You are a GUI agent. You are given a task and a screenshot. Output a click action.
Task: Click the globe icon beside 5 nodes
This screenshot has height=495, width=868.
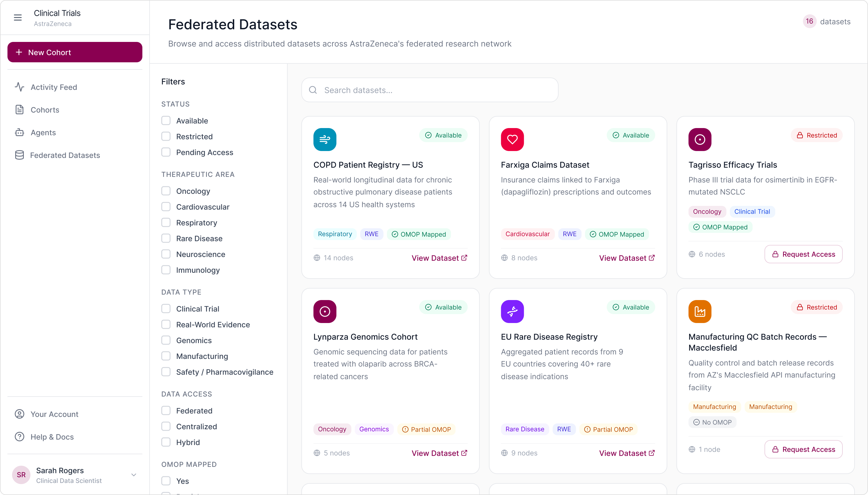[x=317, y=453]
